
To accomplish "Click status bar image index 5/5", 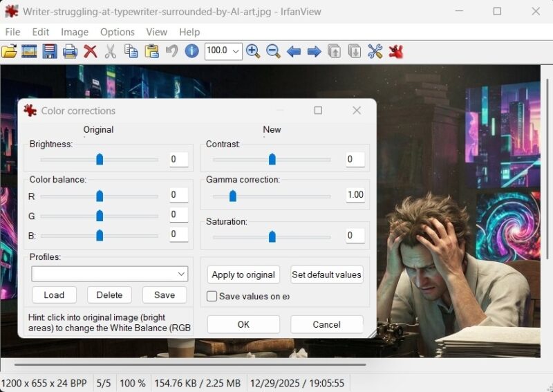I will coord(104,383).
